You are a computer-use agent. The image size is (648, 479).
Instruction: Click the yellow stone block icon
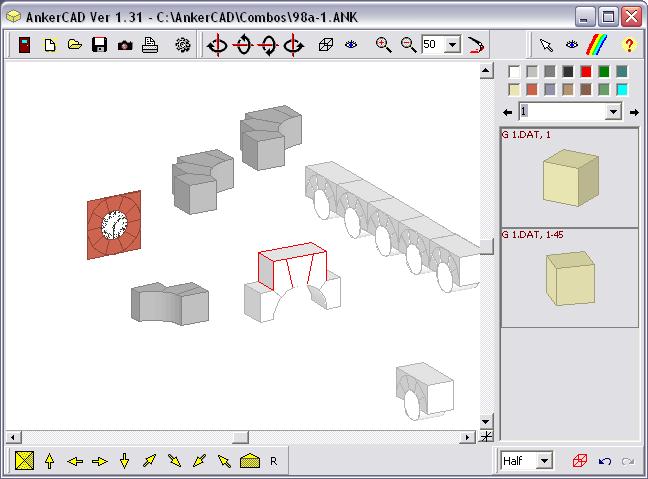250,461
